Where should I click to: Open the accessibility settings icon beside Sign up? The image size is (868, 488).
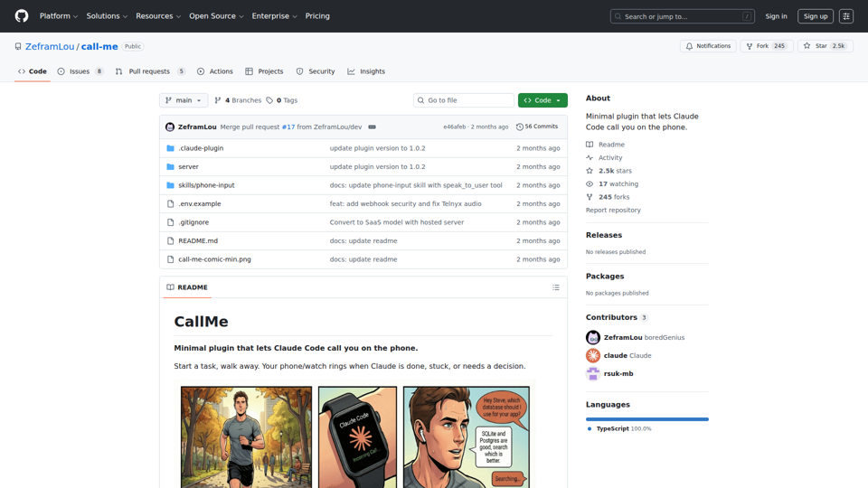846,16
